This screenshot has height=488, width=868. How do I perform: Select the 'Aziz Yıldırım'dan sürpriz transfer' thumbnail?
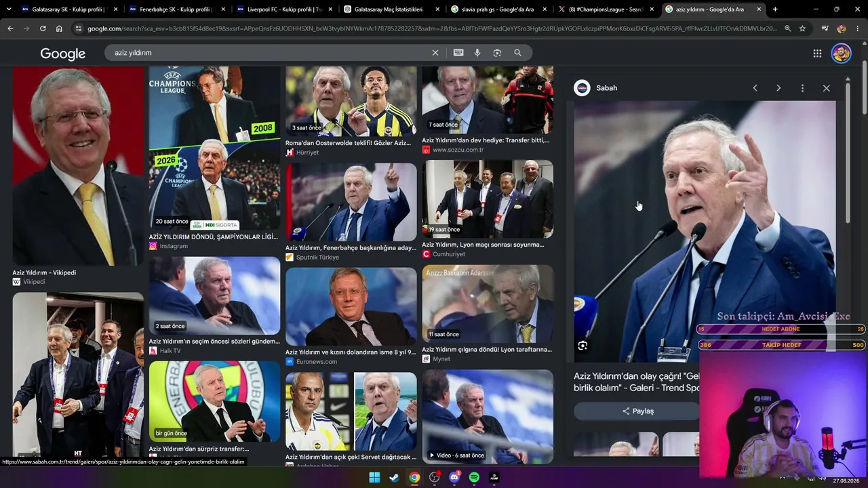point(214,401)
